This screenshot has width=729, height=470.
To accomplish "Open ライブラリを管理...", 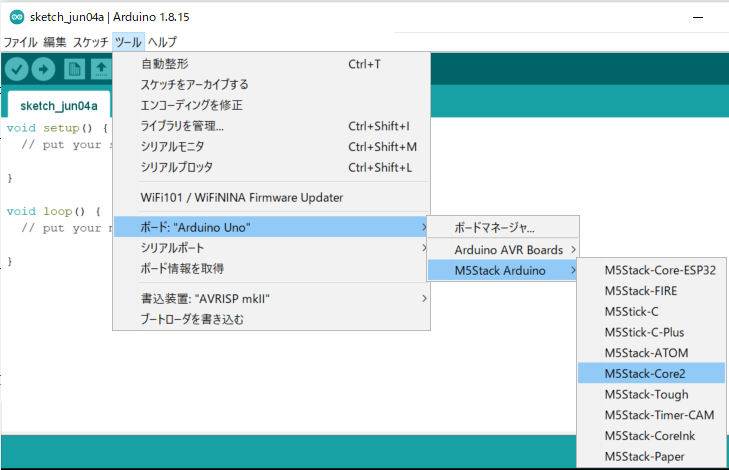I will tap(272, 126).
